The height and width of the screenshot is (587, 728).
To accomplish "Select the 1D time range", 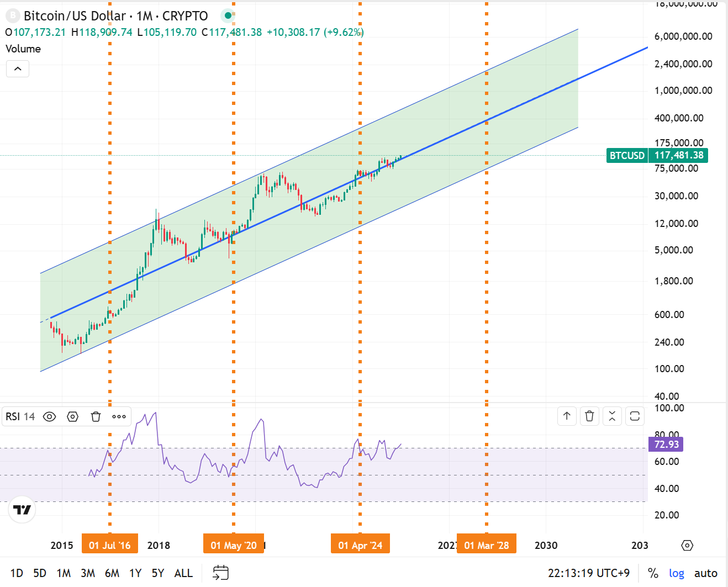I will tap(17, 573).
